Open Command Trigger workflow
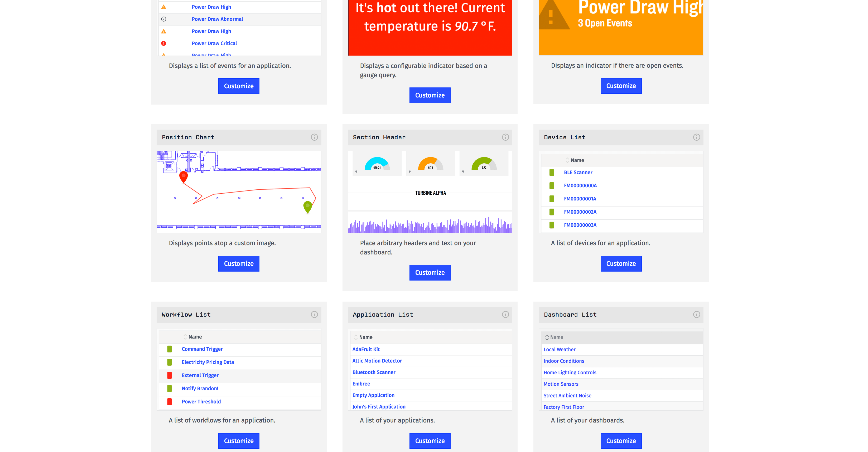Viewport: 868px width, 452px height. tap(202, 349)
